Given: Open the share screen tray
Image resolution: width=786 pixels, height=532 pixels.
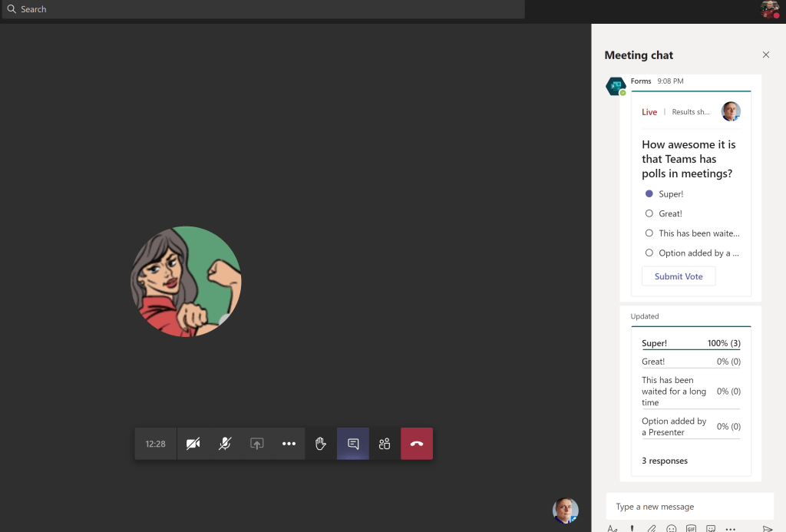Looking at the screenshot, I should pos(257,444).
